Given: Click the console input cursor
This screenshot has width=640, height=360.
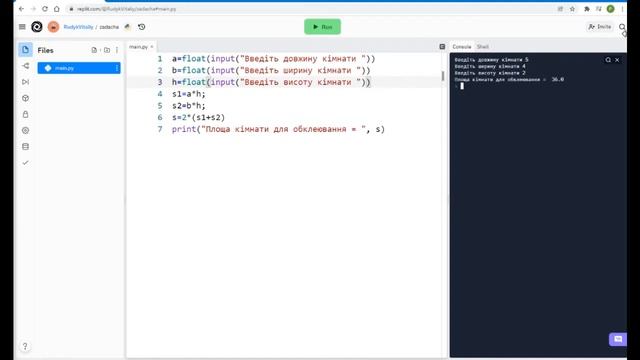Looking at the screenshot, I should coord(462,86).
